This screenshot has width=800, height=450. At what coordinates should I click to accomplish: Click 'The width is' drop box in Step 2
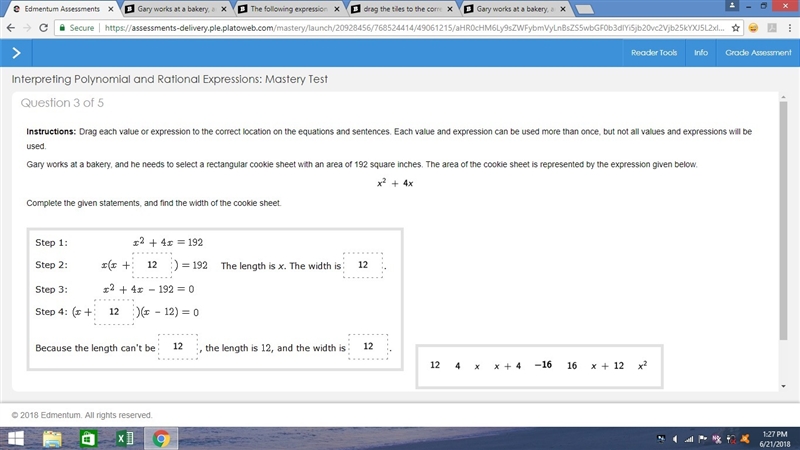pyautogui.click(x=363, y=265)
